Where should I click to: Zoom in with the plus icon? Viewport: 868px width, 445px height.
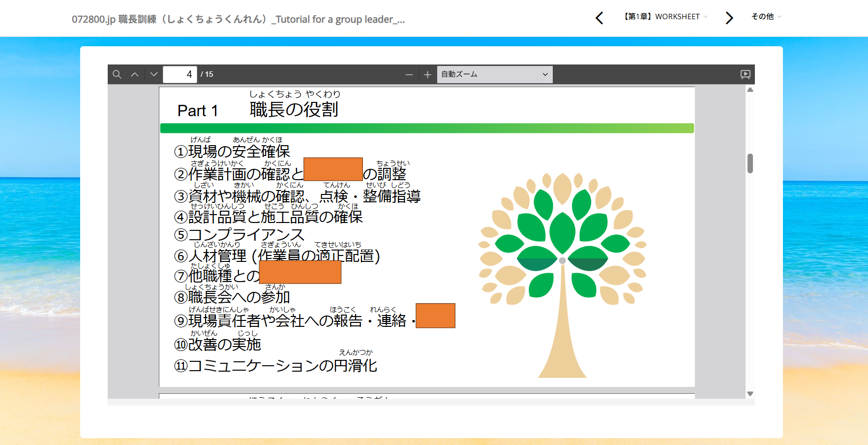pyautogui.click(x=427, y=74)
